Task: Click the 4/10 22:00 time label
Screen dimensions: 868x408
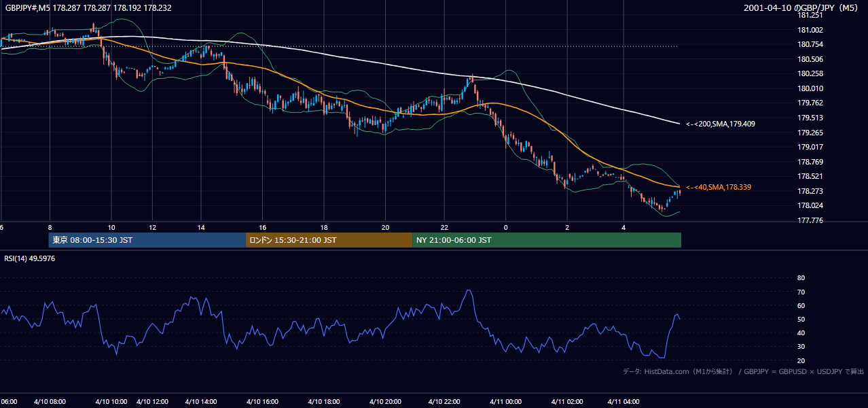Action: [x=444, y=401]
